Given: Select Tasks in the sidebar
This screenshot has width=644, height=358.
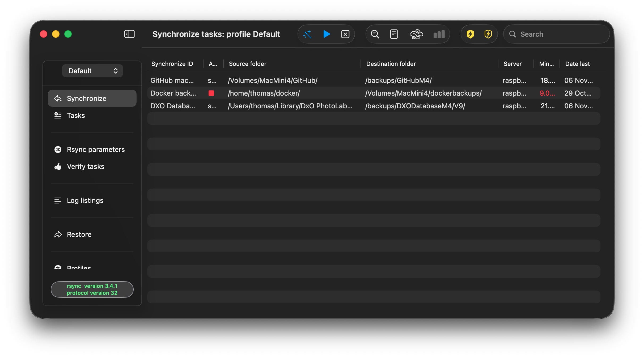Looking at the screenshot, I should (76, 116).
